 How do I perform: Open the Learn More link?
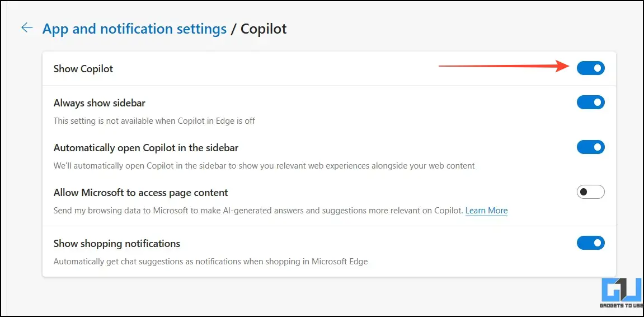486,211
